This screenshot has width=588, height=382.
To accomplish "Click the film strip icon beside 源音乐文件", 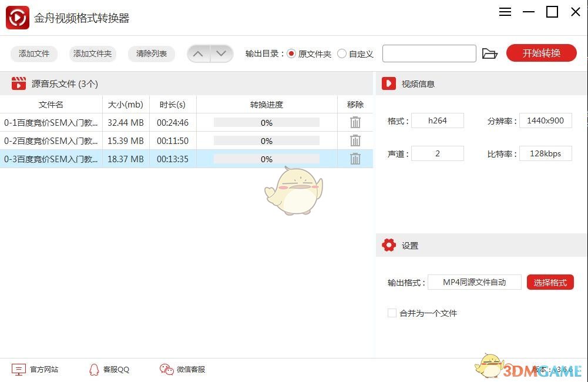I will tap(18, 83).
